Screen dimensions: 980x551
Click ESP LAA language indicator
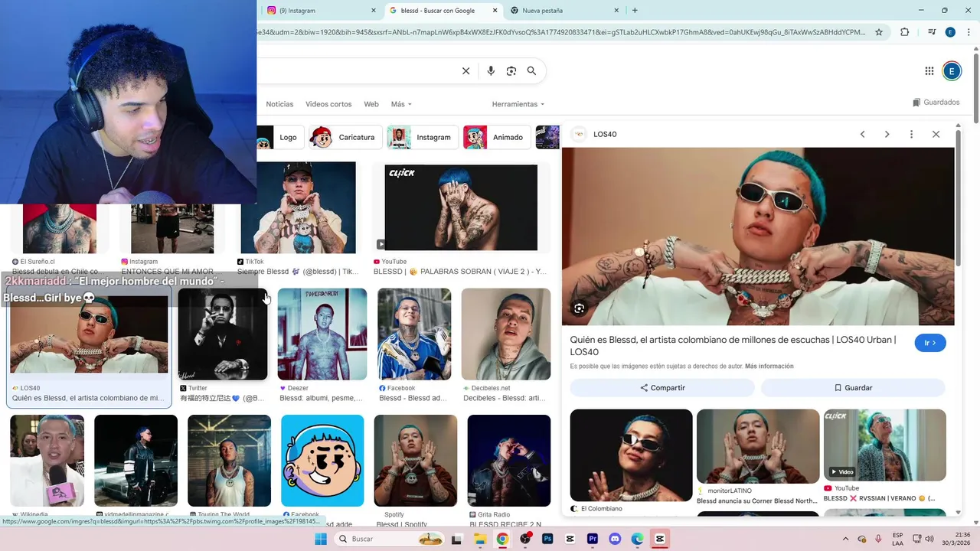(897, 539)
